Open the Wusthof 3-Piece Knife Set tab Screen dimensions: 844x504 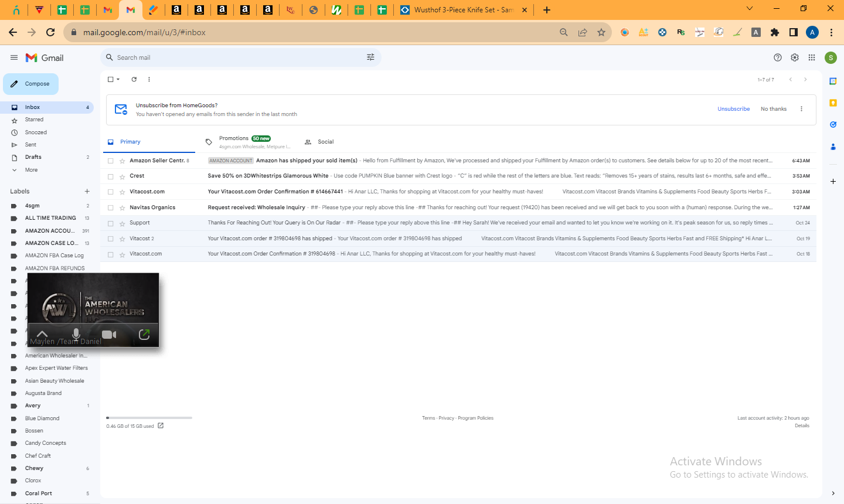(x=462, y=10)
